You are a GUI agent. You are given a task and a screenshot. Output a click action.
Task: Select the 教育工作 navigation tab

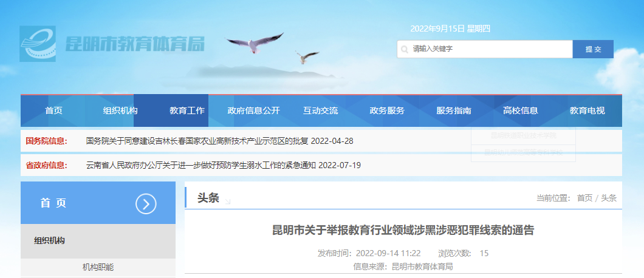coord(187,110)
